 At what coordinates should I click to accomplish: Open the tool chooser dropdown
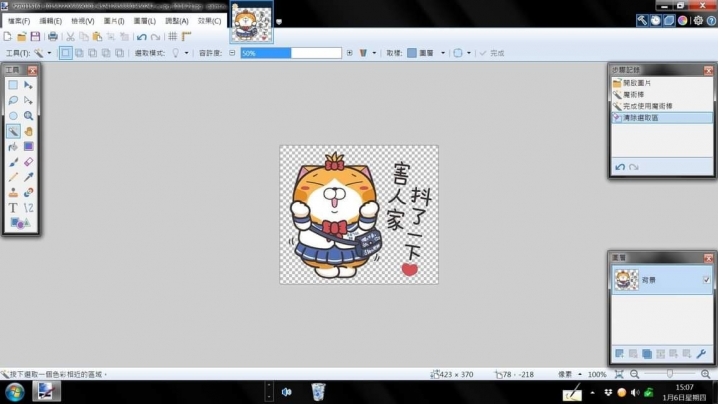point(42,53)
